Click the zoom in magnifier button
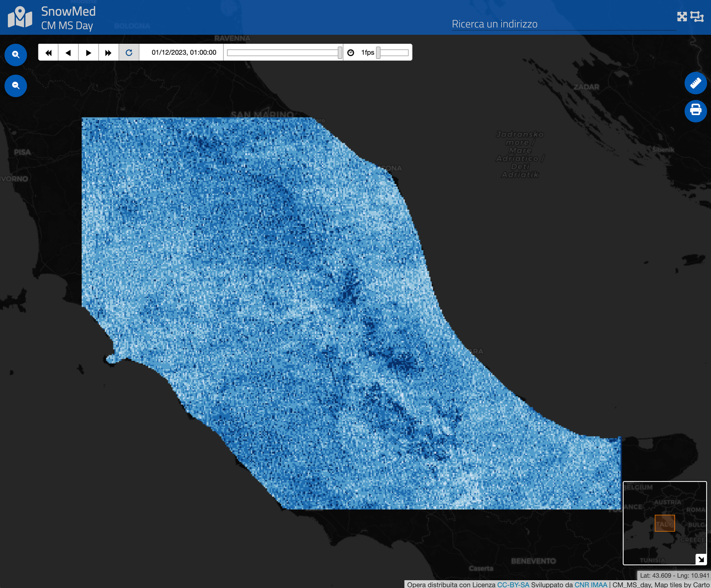Viewport: 711px width, 588px height. tap(16, 55)
